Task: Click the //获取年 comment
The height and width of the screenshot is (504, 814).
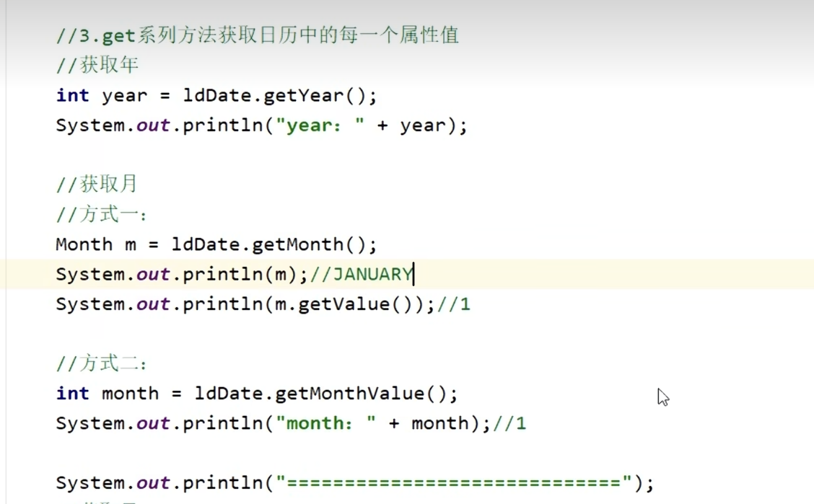Action: click(x=97, y=65)
